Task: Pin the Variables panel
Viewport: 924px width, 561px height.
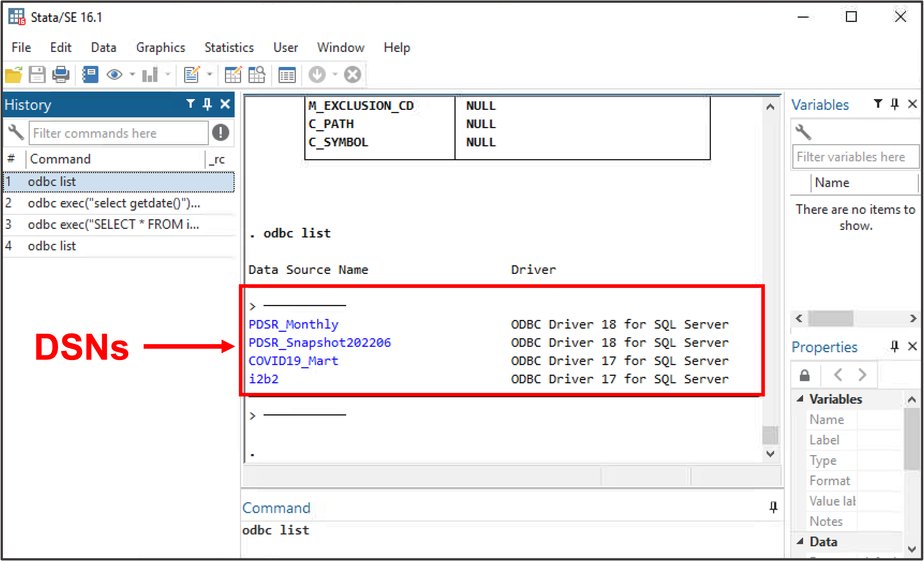Action: coord(895,104)
